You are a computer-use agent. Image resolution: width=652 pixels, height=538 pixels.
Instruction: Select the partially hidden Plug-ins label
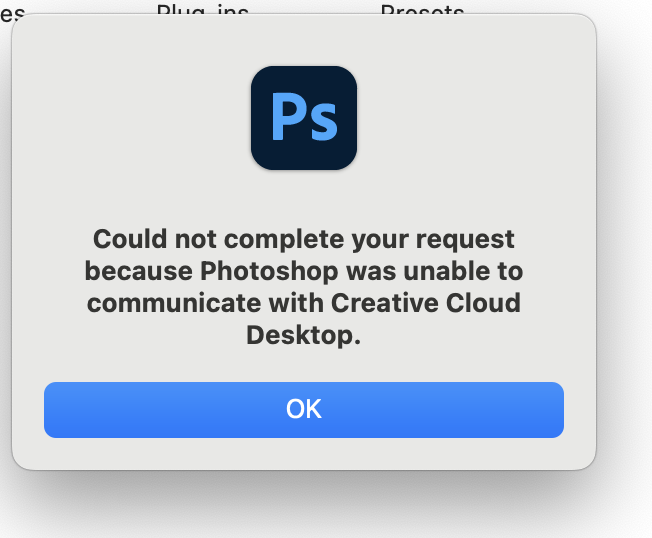[x=203, y=8]
